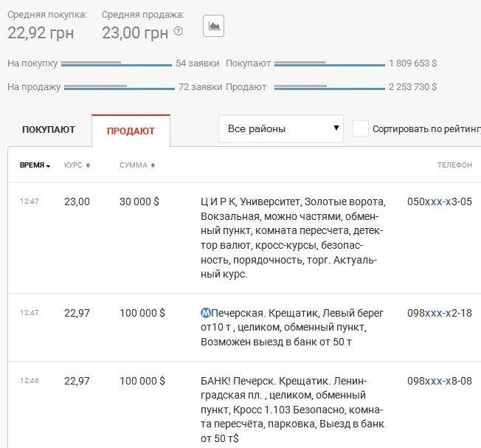This screenshot has height=448, width=481.
Task: Click the sort arrow next to ВРЕМЯ
Action: (x=49, y=166)
